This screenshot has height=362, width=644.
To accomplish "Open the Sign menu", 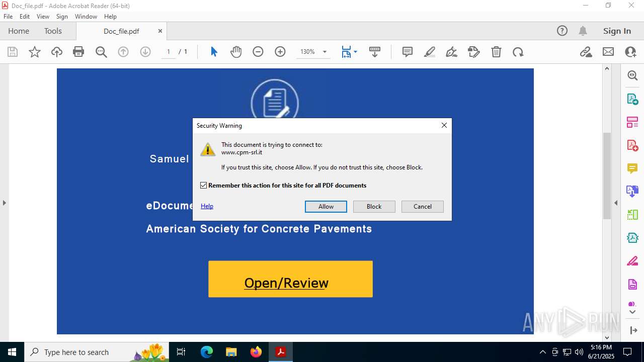I will point(62,17).
